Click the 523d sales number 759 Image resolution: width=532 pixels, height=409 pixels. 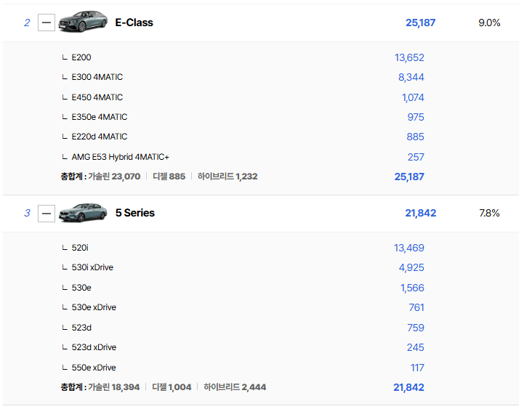(x=416, y=328)
